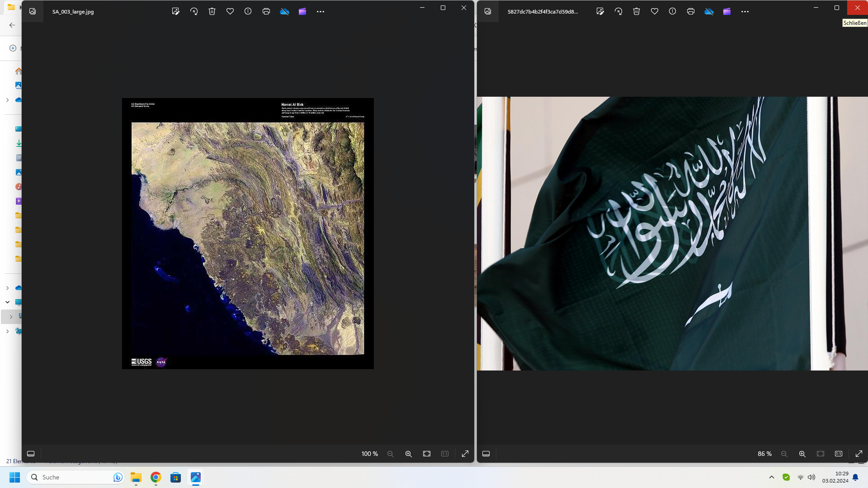Open Microsoft Store from taskbar
The image size is (868, 488).
click(176, 477)
